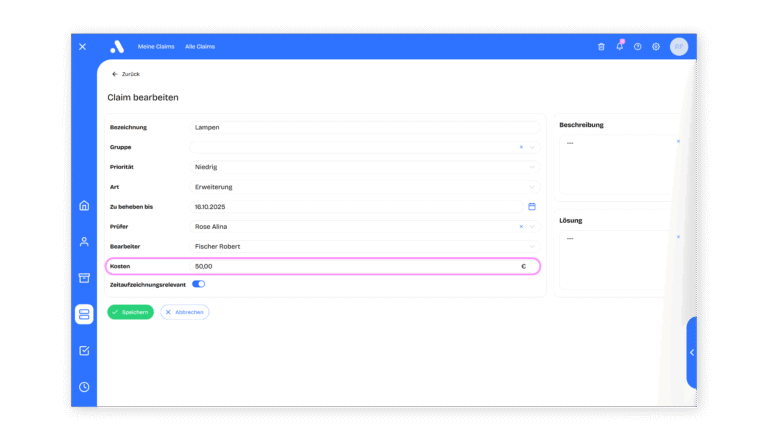Click the Abbrechen button

click(185, 312)
